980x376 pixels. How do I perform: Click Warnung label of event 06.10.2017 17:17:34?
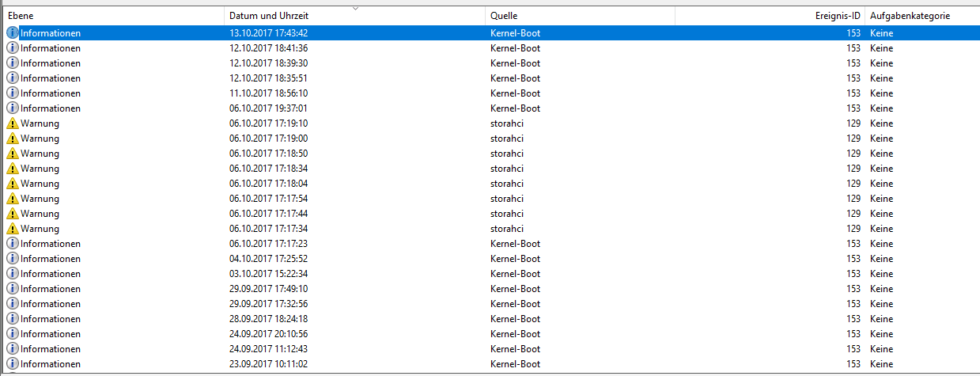point(40,229)
